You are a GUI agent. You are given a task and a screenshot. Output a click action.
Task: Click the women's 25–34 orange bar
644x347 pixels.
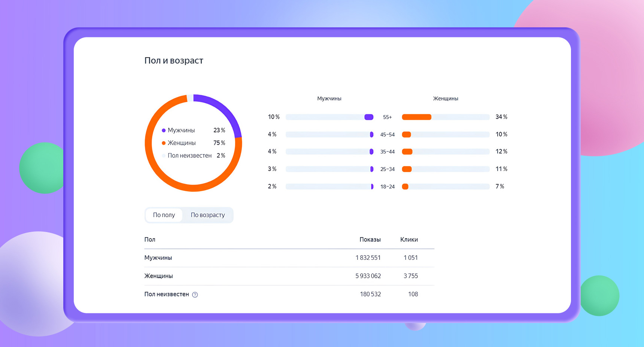tap(407, 169)
